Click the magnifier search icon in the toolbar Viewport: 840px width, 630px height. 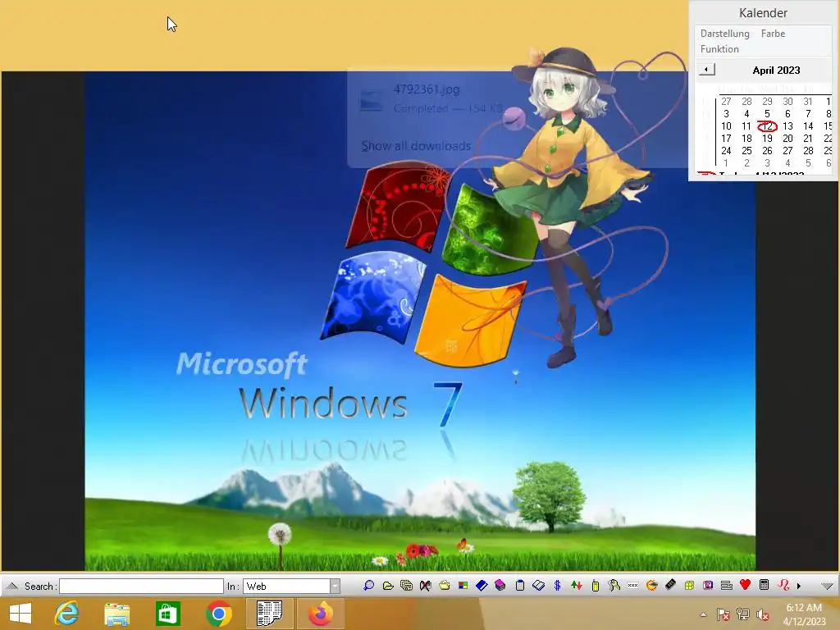click(368, 586)
